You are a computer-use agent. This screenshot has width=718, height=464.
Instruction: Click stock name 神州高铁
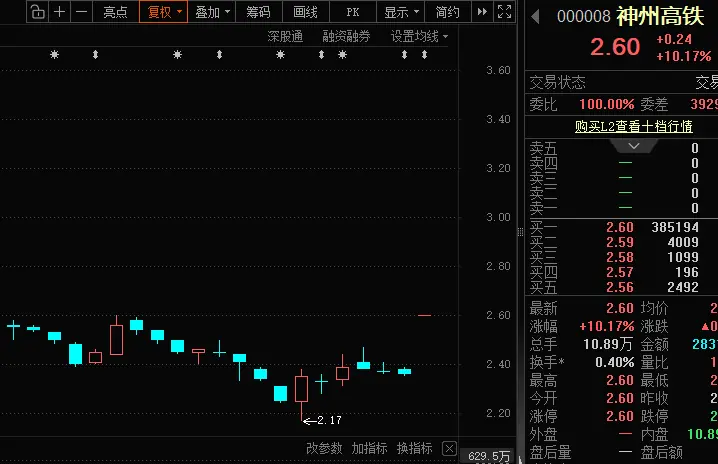[660, 16]
